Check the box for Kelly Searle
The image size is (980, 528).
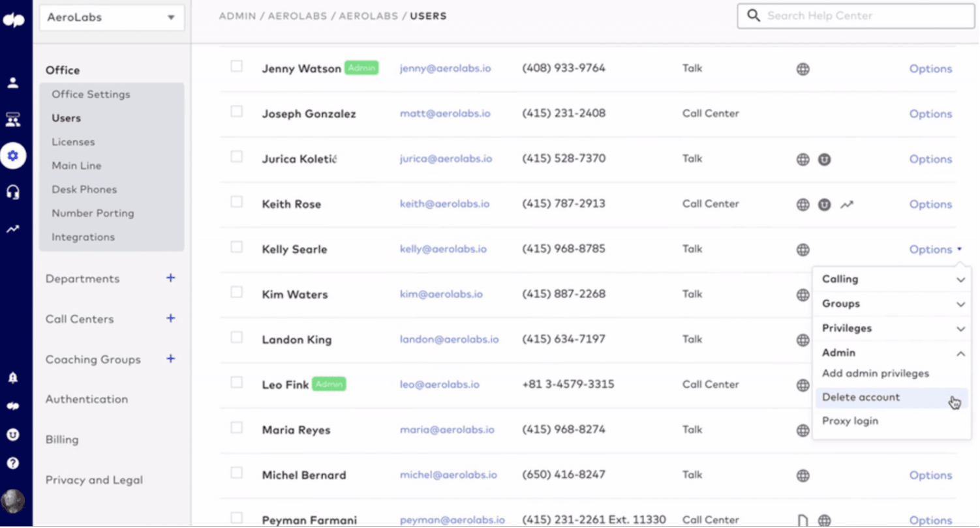(236, 247)
